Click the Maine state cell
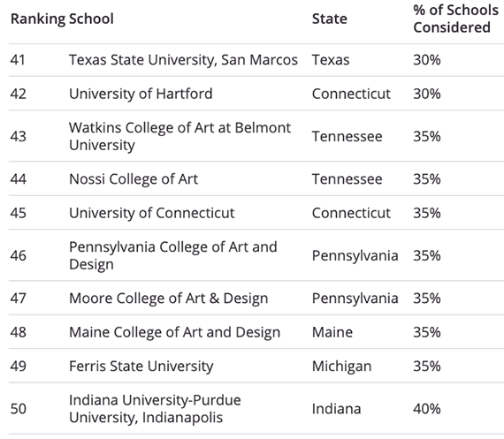Image resolution: width=504 pixels, height=439 pixels. [x=332, y=332]
